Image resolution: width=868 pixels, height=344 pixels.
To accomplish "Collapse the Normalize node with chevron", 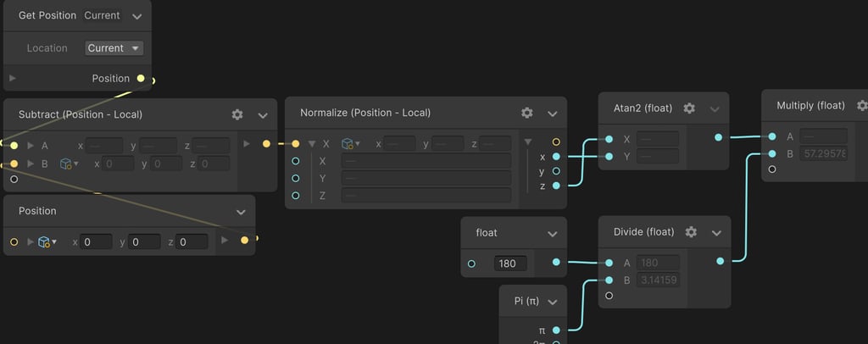I will point(553,114).
